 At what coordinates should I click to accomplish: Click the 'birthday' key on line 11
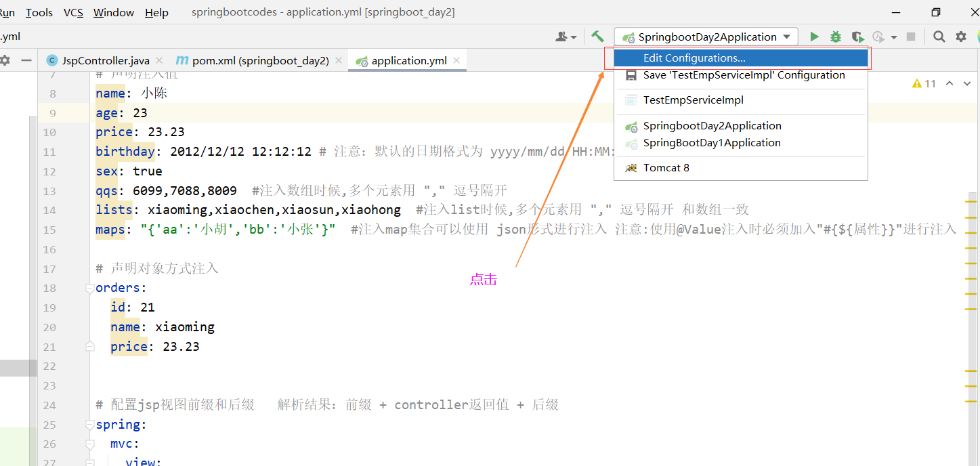[125, 152]
